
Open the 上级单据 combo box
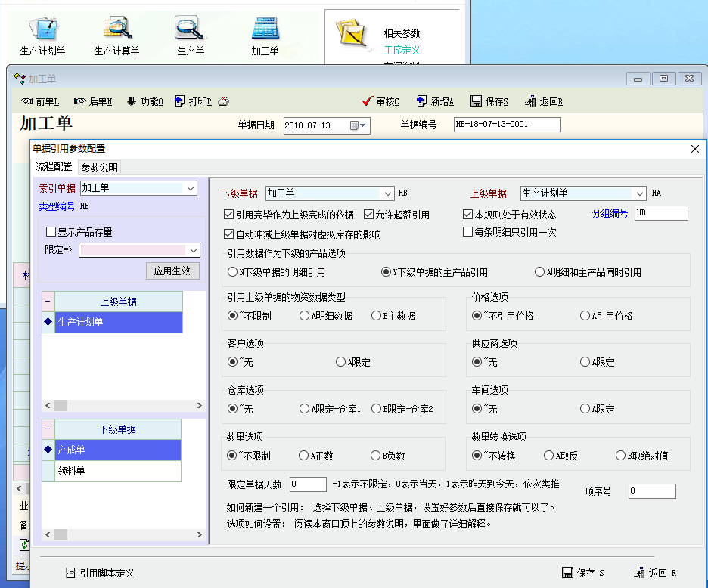coord(640,193)
